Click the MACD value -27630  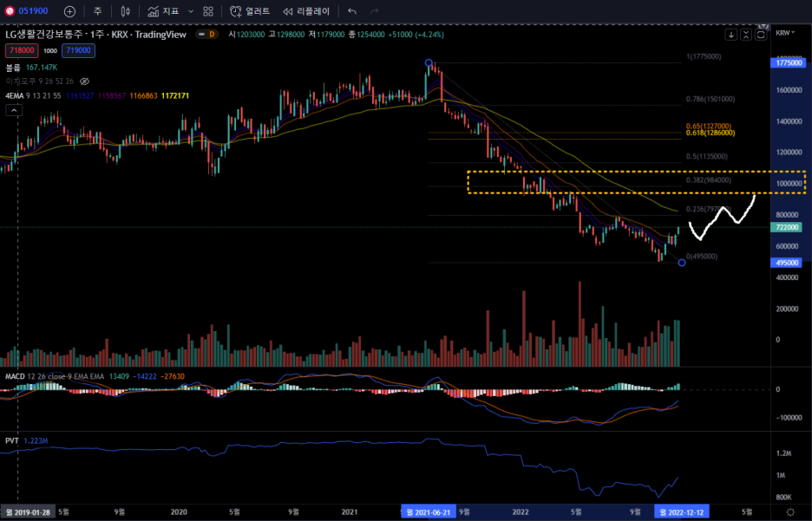coord(173,376)
